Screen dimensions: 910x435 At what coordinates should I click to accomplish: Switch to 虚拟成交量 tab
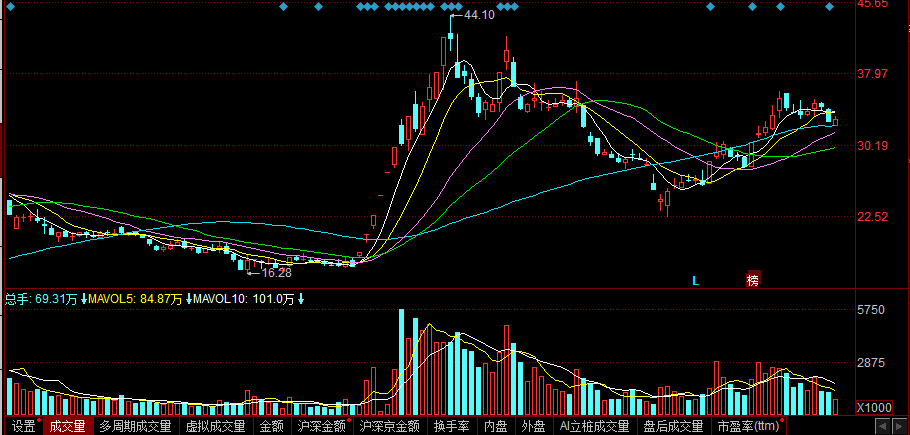216,426
